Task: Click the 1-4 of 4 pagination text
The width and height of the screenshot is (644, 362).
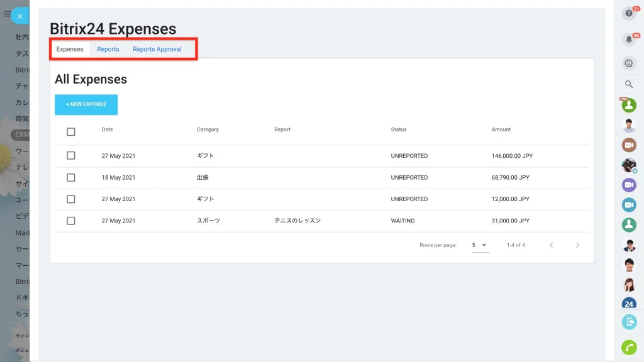Action: click(516, 245)
